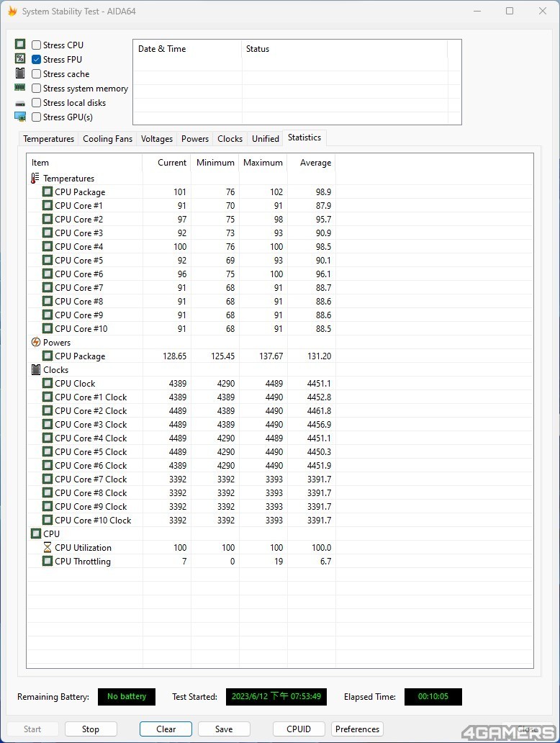Click the icon of CPU Clock row
The image size is (560, 743).
point(48,383)
